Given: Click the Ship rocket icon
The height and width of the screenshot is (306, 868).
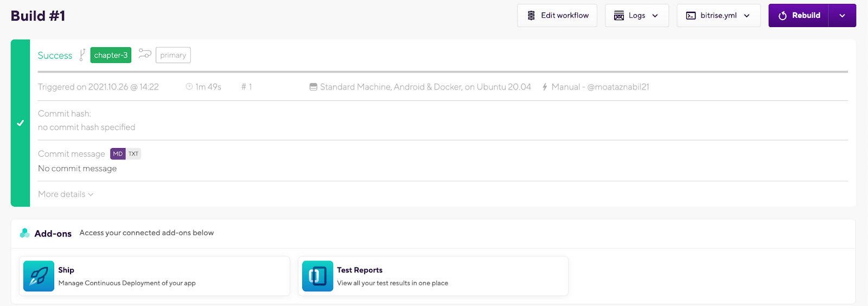Looking at the screenshot, I should 39,276.
